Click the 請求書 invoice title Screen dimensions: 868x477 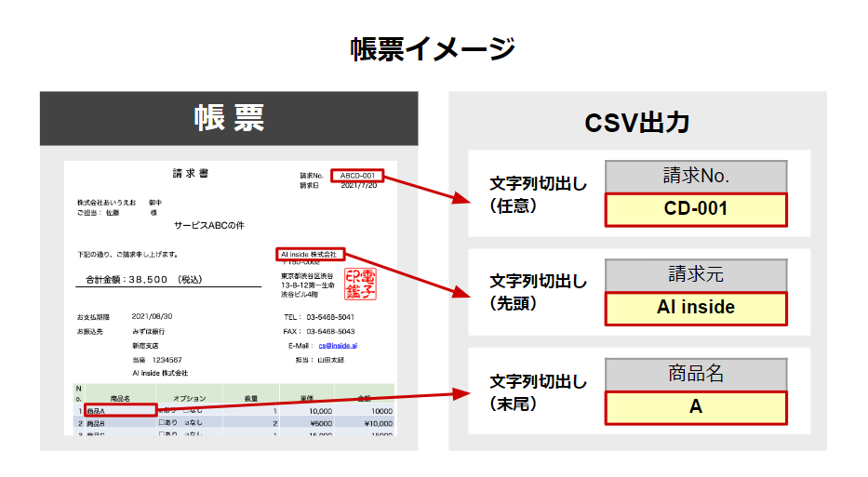tap(190, 173)
